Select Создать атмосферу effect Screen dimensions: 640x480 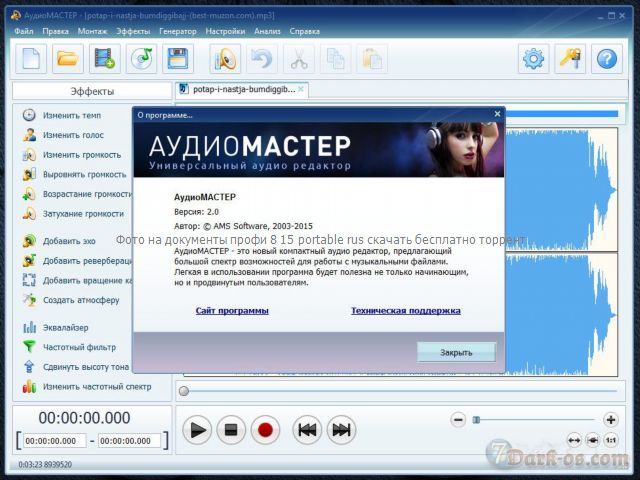point(71,300)
